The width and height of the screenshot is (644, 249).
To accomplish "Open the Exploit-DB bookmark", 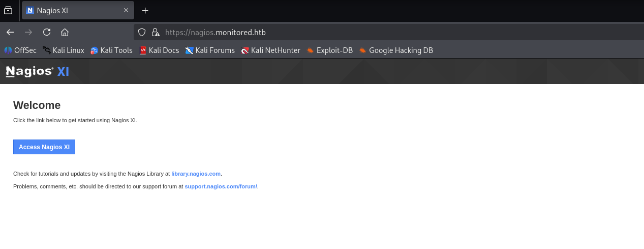I will tap(329, 50).
